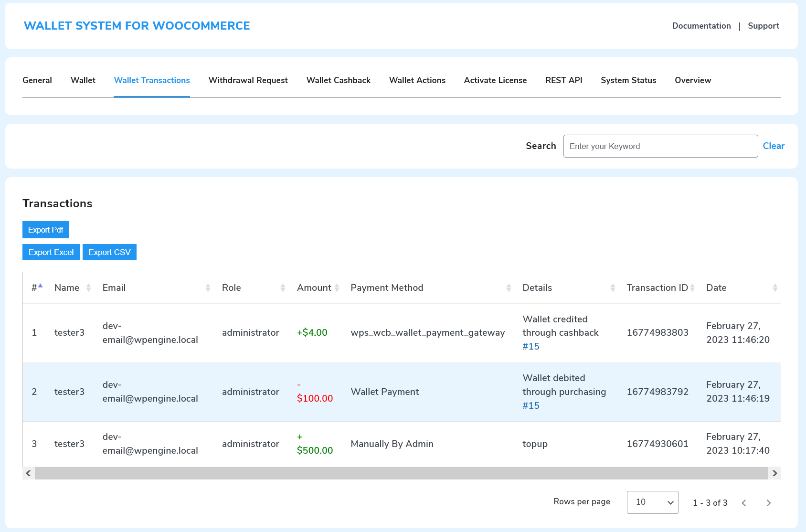Click date February 27, 2023 11:46:19
Viewport: 806px width, 532px height.
tap(738, 392)
